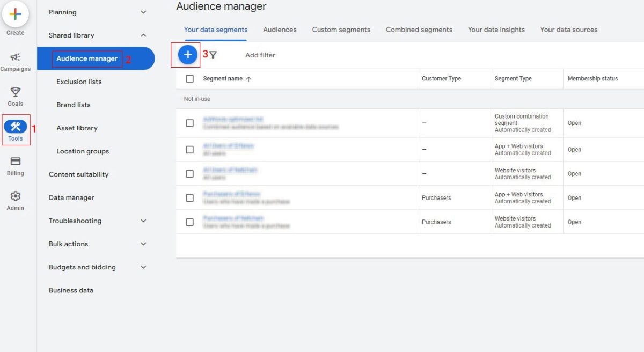Viewport: 644px width, 352px height.
Task: Open Brand lists
Action: [74, 105]
